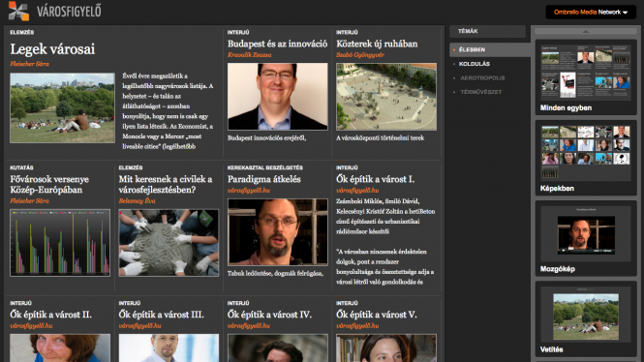Click author Kravalik Zsuzsa

tap(249, 55)
